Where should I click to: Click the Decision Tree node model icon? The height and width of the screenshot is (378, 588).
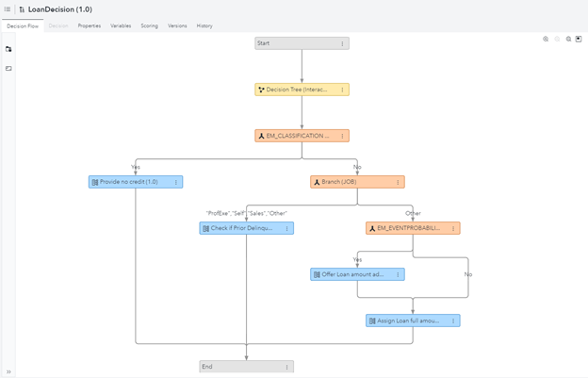pyautogui.click(x=261, y=90)
